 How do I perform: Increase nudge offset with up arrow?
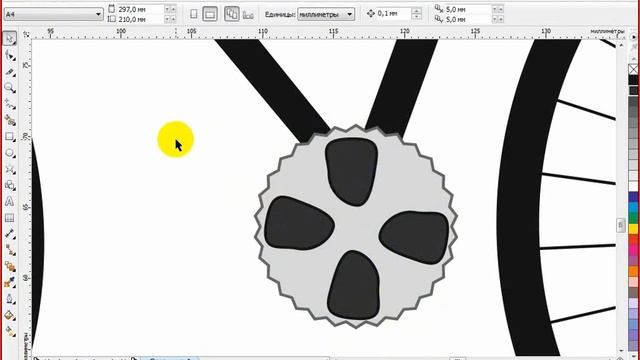coord(416,11)
